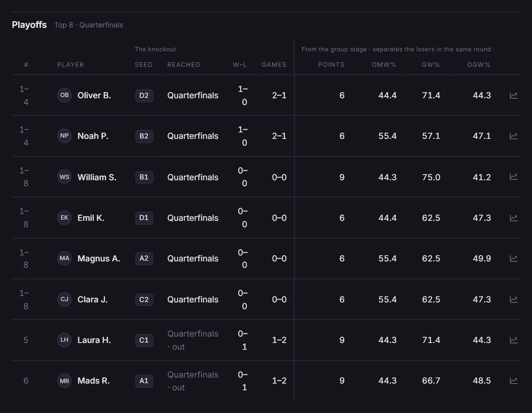The image size is (532, 413).
Task: Click Oliver B.'s GW% value 71.4
Action: pyautogui.click(x=431, y=95)
